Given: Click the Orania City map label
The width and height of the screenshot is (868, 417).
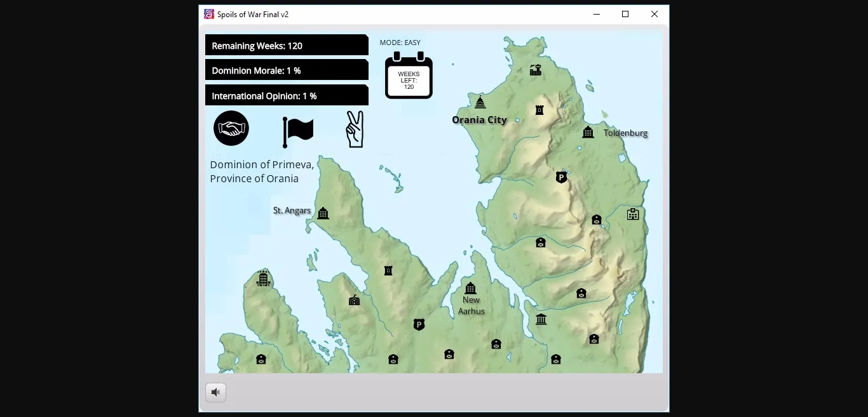Looking at the screenshot, I should pyautogui.click(x=479, y=120).
